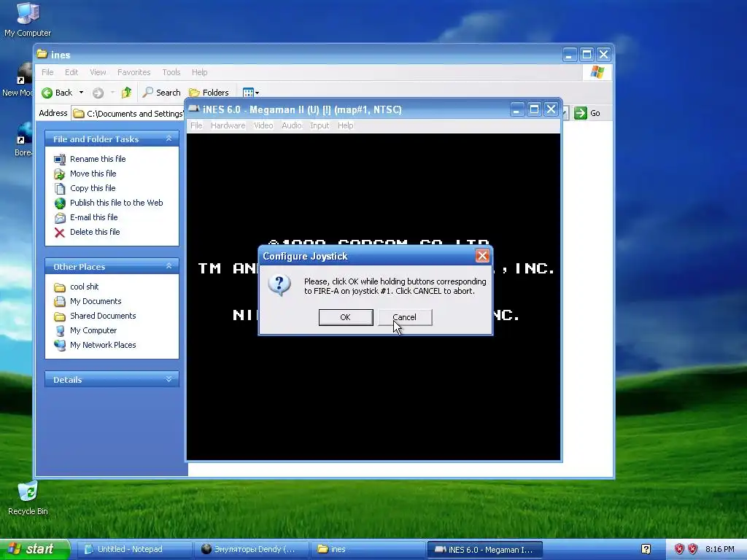Click the e-mail envelope icon
The width and height of the screenshot is (747, 560).
[x=60, y=218]
